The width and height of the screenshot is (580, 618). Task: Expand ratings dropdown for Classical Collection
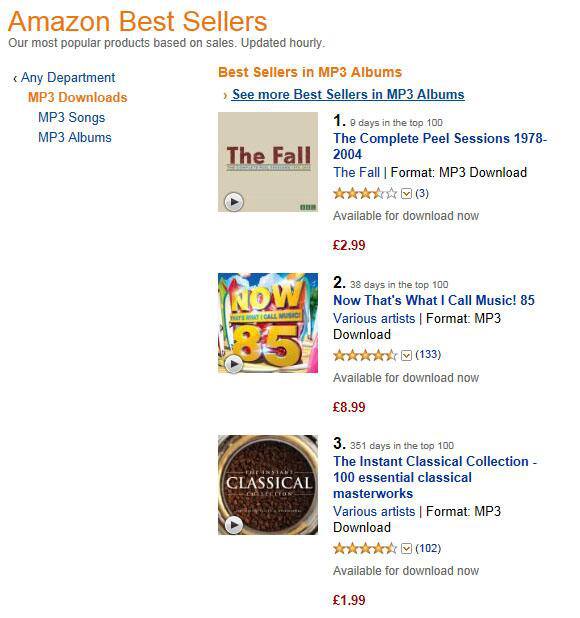tap(406, 549)
